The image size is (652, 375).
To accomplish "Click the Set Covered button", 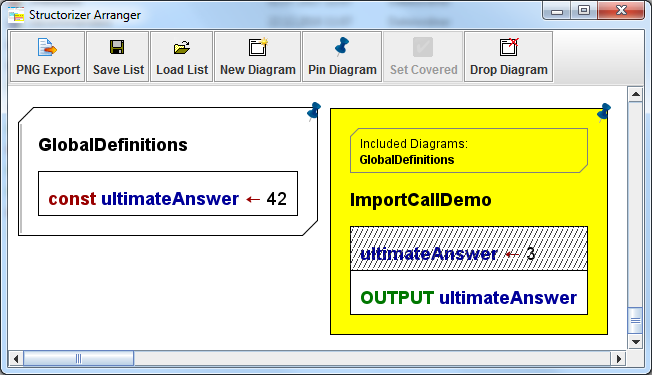I will coord(423,57).
